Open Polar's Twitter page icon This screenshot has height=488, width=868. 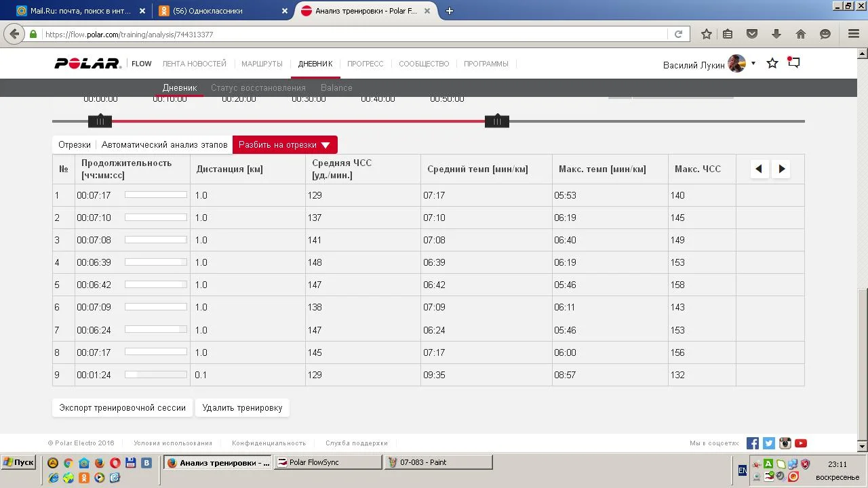coord(768,443)
